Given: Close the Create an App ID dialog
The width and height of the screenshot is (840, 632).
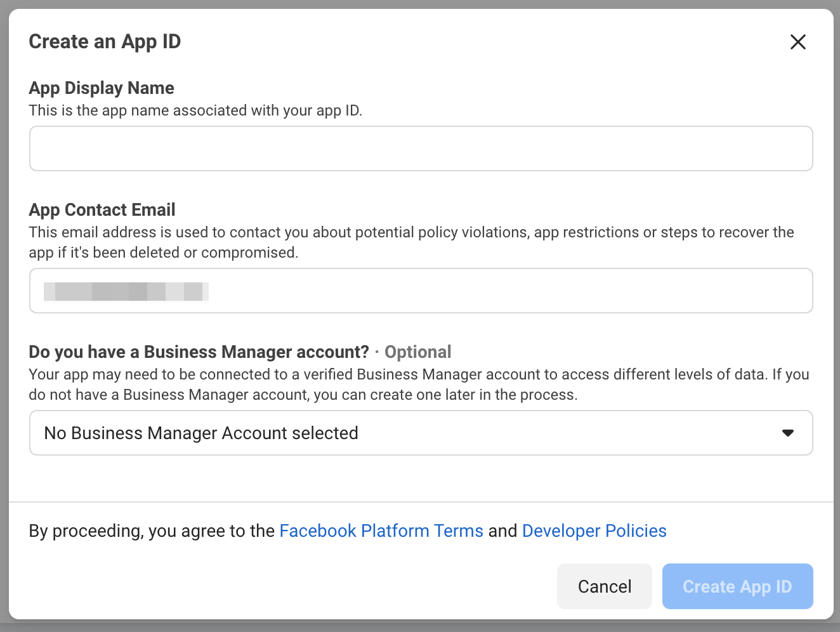Looking at the screenshot, I should [797, 42].
